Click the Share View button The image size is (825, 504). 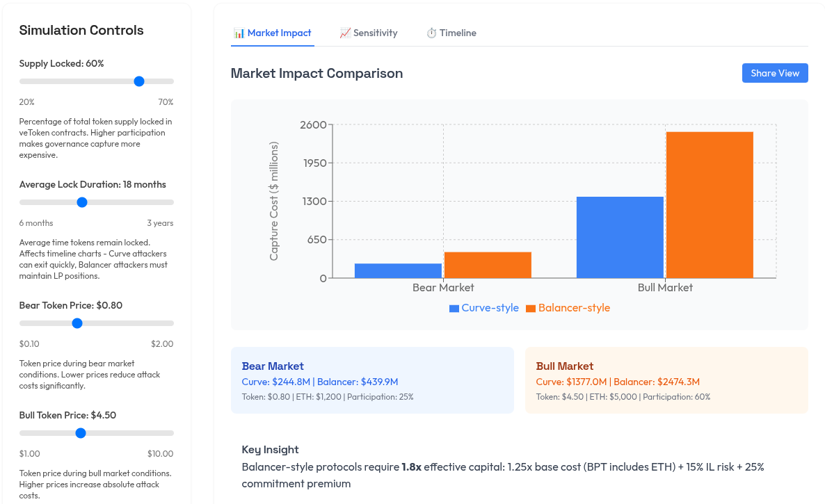click(x=775, y=73)
